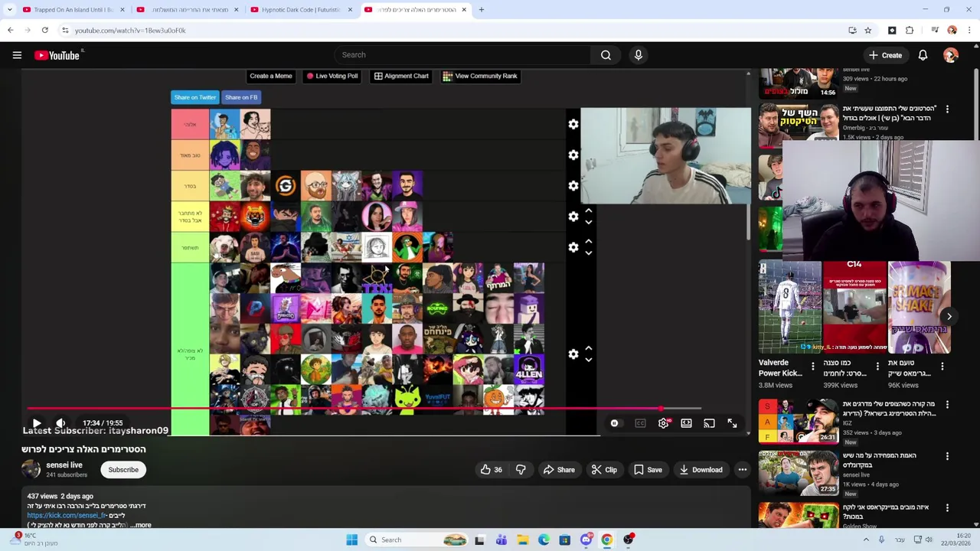Open the sensei live channel avatar
Image resolution: width=980 pixels, height=551 pixels.
pyautogui.click(x=31, y=469)
